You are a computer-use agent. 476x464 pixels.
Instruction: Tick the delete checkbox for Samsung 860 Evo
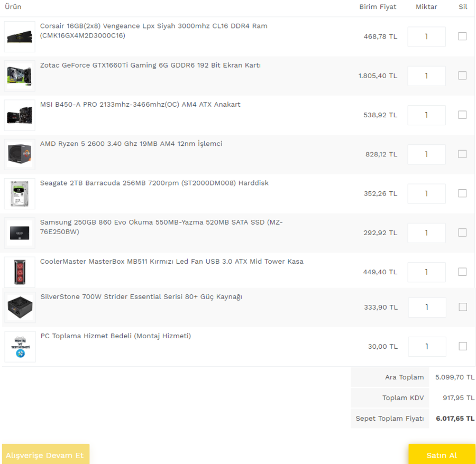(462, 233)
